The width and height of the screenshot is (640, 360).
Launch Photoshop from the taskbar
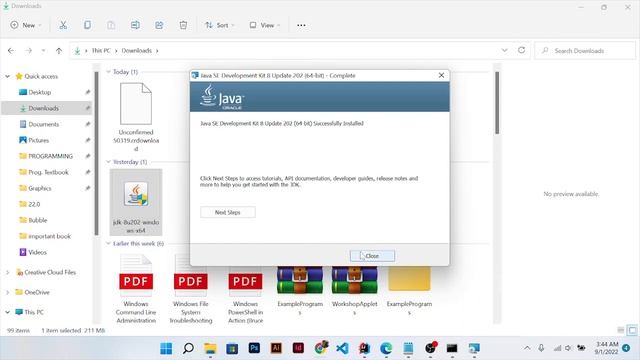254,348
